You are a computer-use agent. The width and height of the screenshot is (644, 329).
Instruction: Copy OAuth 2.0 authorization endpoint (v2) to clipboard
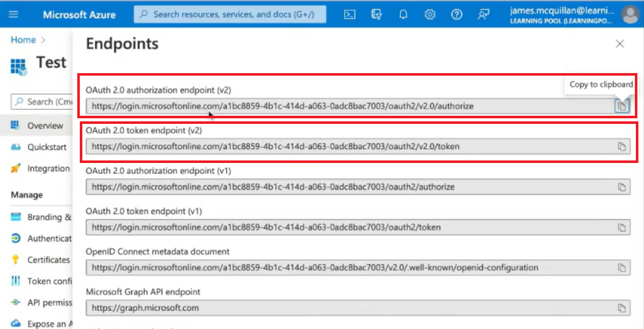(x=622, y=106)
